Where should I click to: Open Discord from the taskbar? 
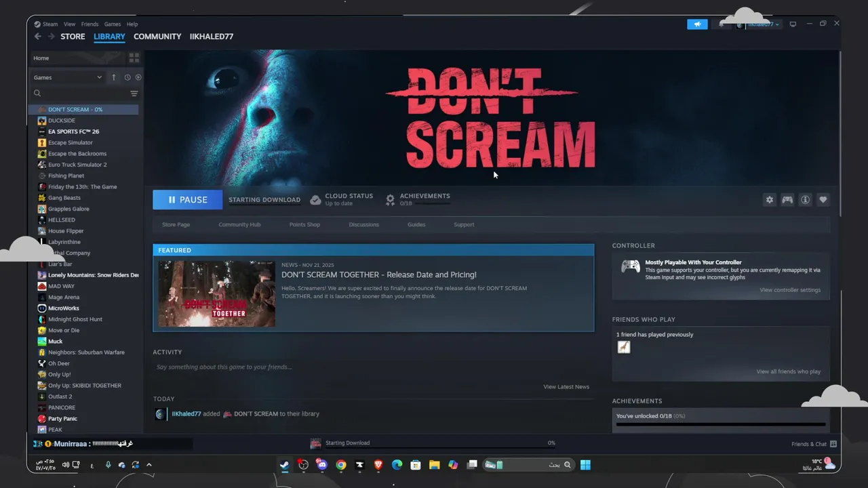(x=322, y=465)
